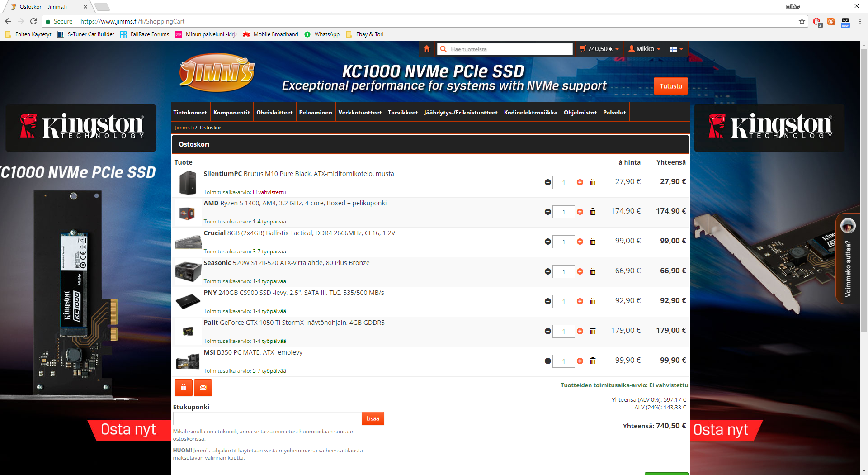Viewport: 868px width, 475px height.
Task: Increase quantity of Seasonic power supply
Action: pyautogui.click(x=580, y=272)
